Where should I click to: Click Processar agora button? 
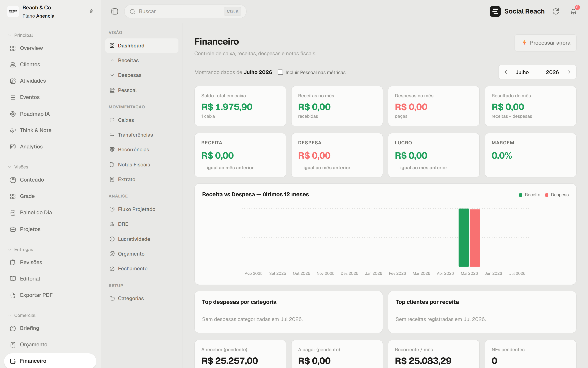pyautogui.click(x=546, y=43)
